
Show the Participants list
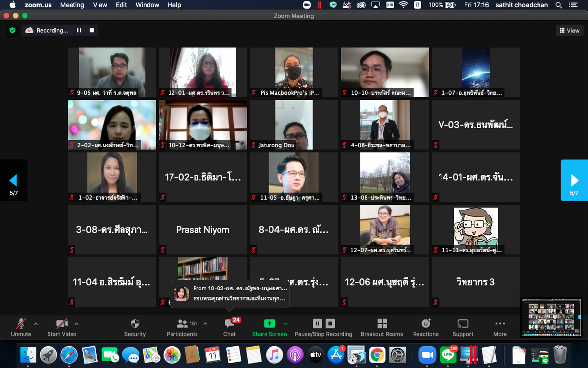182,328
